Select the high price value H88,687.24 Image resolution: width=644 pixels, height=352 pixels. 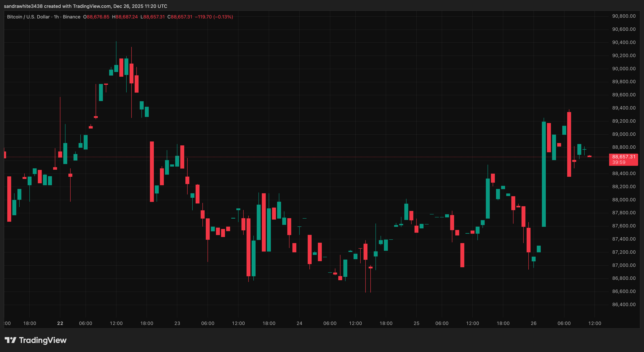click(x=125, y=17)
